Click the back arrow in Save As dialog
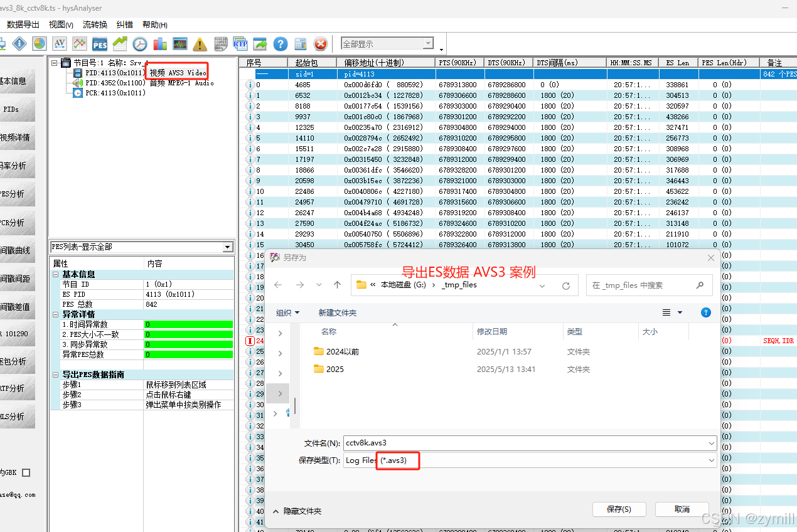This screenshot has width=797, height=532. point(278,285)
